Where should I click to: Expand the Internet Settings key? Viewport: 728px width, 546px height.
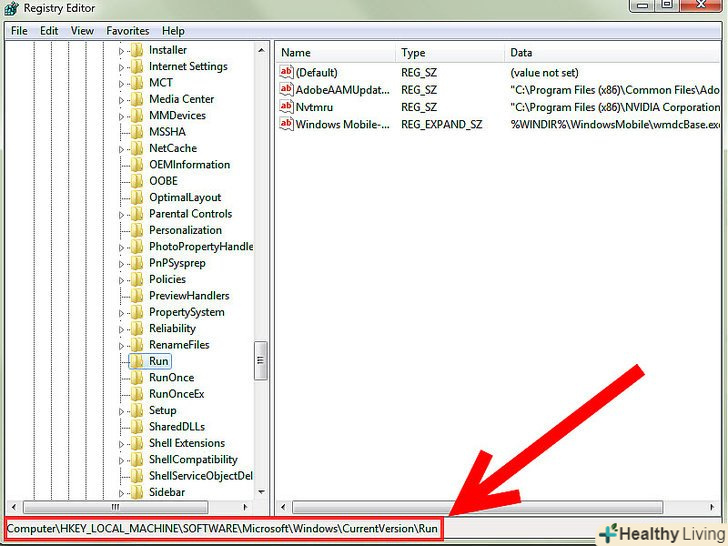click(x=121, y=67)
